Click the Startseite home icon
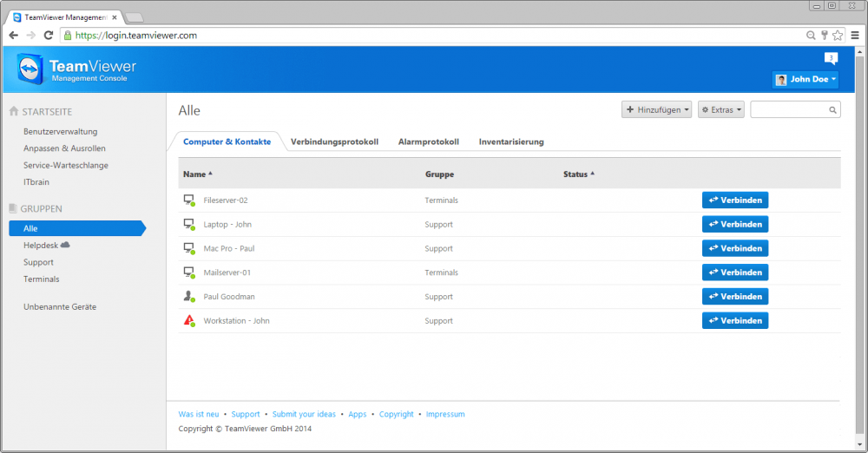 click(x=14, y=111)
